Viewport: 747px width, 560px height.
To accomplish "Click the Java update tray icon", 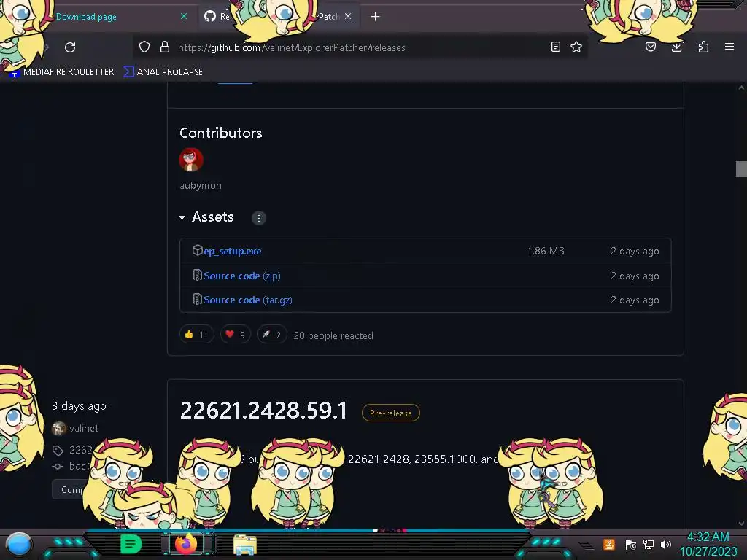I will pyautogui.click(x=609, y=544).
